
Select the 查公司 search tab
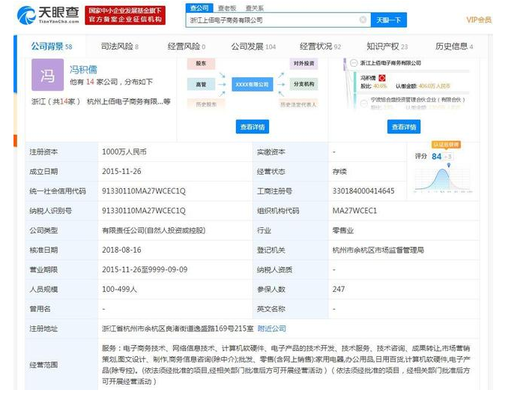199,7
